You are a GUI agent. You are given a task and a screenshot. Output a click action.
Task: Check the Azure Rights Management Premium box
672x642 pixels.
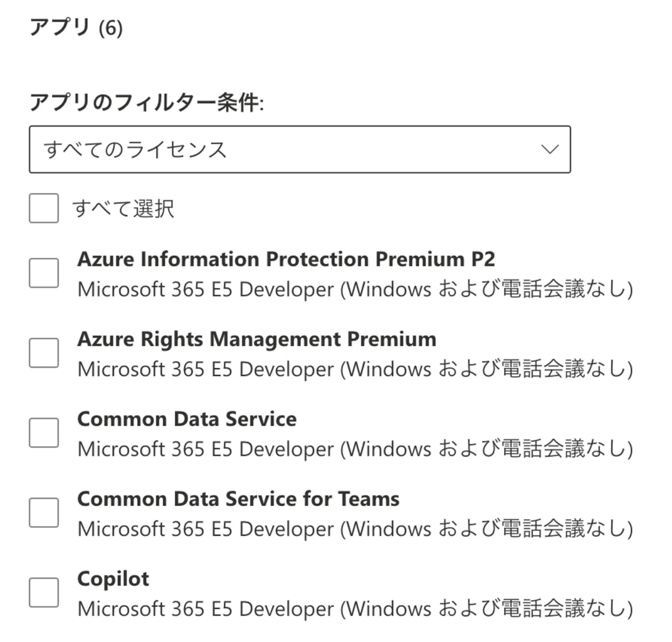point(44,353)
